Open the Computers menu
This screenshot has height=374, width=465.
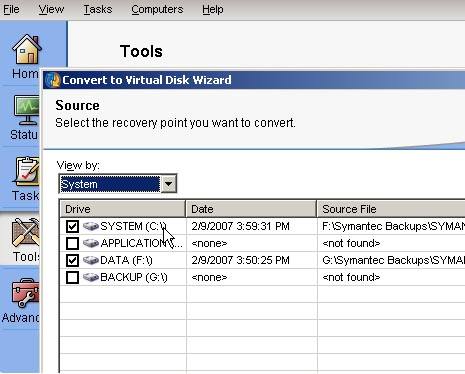(x=157, y=9)
